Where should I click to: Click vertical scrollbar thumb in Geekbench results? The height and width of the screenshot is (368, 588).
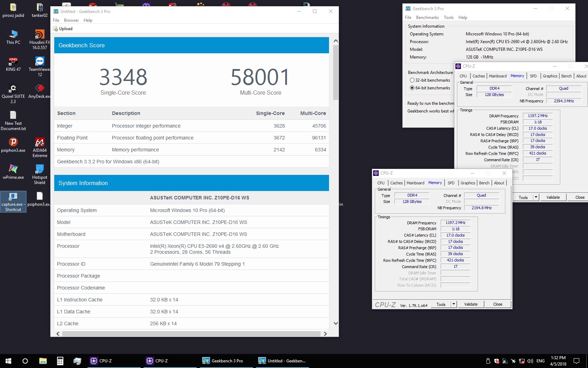336,73
